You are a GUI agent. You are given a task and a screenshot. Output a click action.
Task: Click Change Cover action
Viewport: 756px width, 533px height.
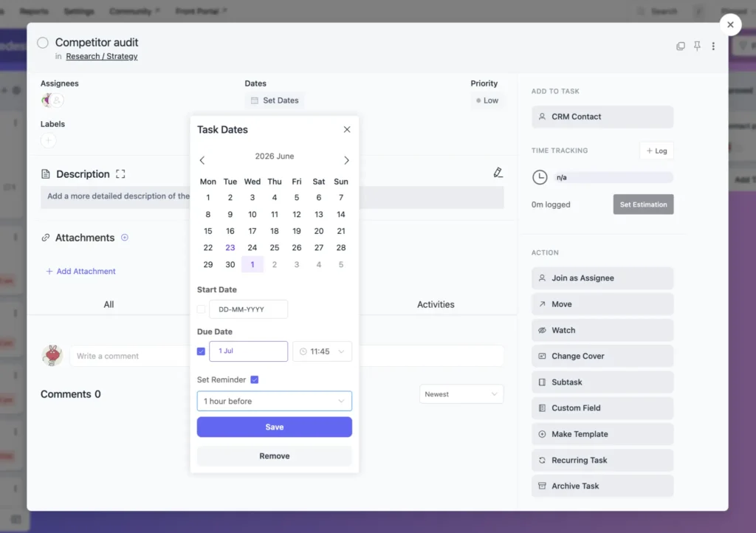tap(602, 356)
